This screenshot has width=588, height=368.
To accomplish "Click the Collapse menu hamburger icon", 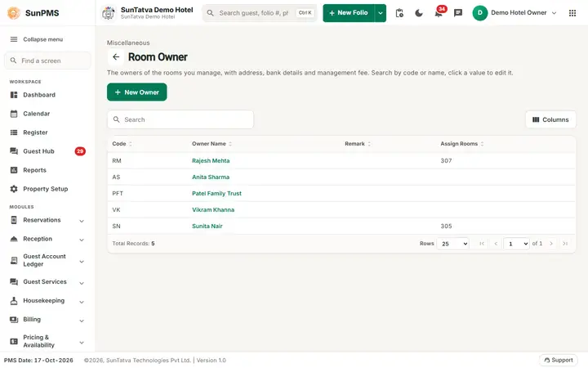I will click(x=14, y=39).
